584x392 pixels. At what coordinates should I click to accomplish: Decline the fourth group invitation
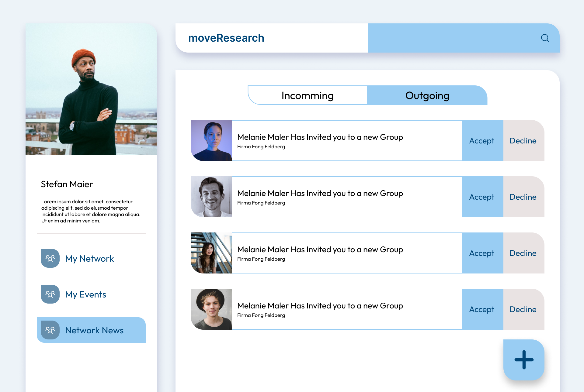coord(523,309)
